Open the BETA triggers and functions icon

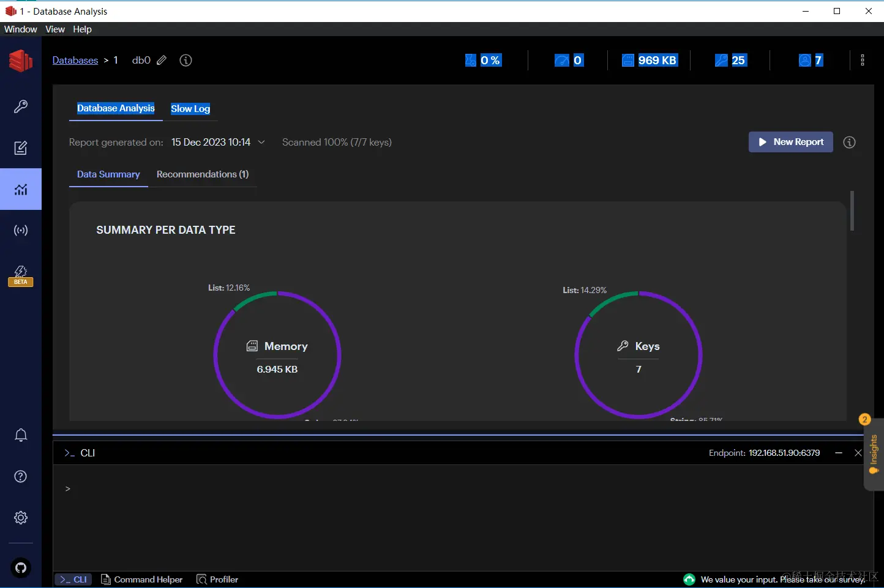pyautogui.click(x=21, y=275)
